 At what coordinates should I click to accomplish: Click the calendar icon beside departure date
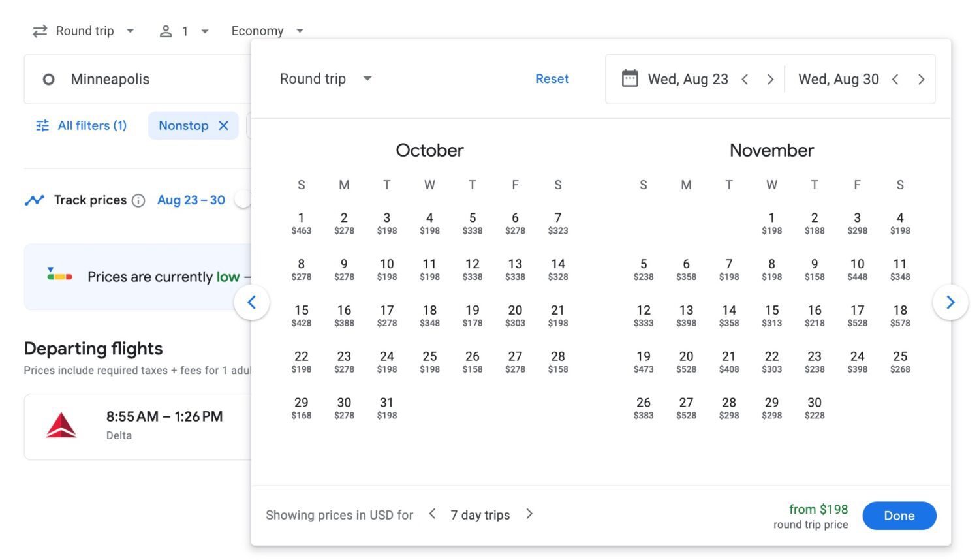629,79
